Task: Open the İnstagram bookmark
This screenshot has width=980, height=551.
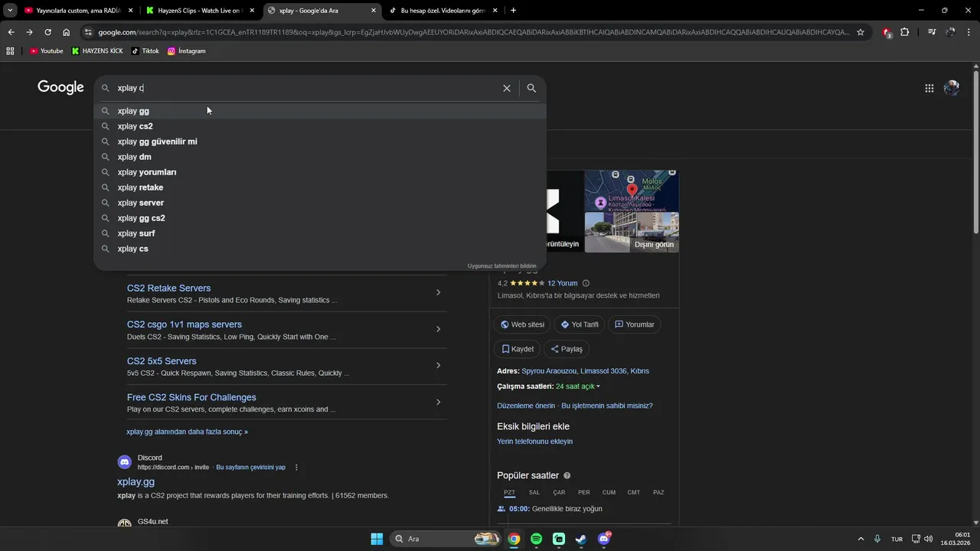Action: (187, 51)
